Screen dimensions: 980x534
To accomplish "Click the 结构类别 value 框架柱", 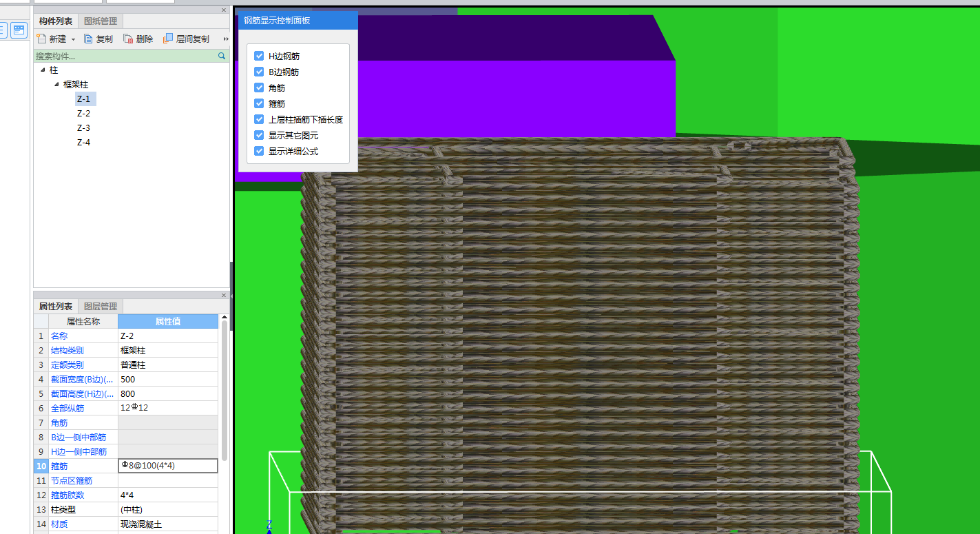I will pyautogui.click(x=168, y=351).
